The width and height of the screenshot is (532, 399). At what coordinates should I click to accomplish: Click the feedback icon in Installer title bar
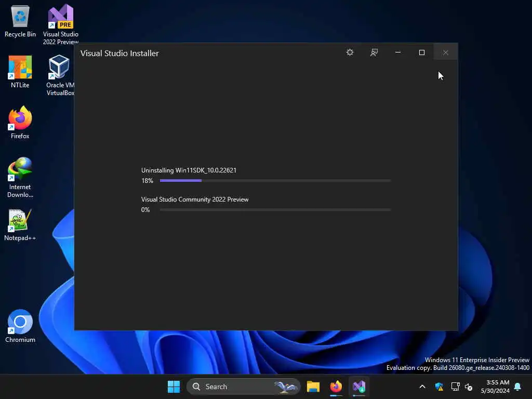[374, 52]
